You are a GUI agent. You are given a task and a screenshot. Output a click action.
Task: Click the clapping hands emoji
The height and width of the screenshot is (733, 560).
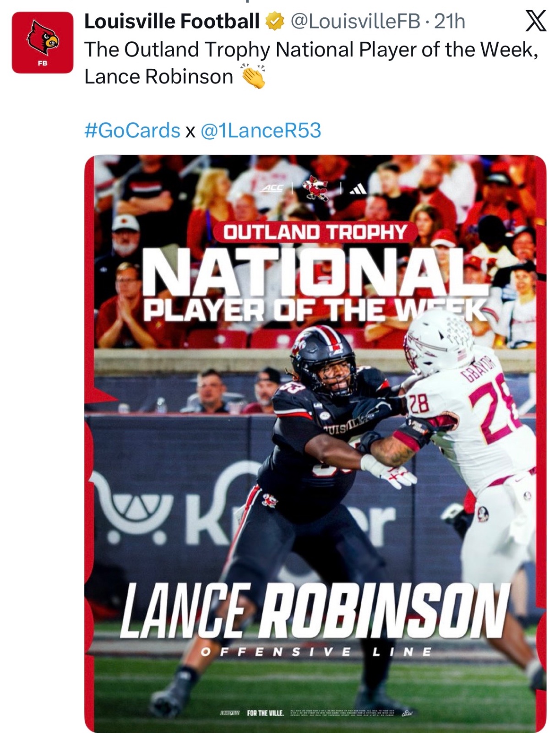(253, 76)
